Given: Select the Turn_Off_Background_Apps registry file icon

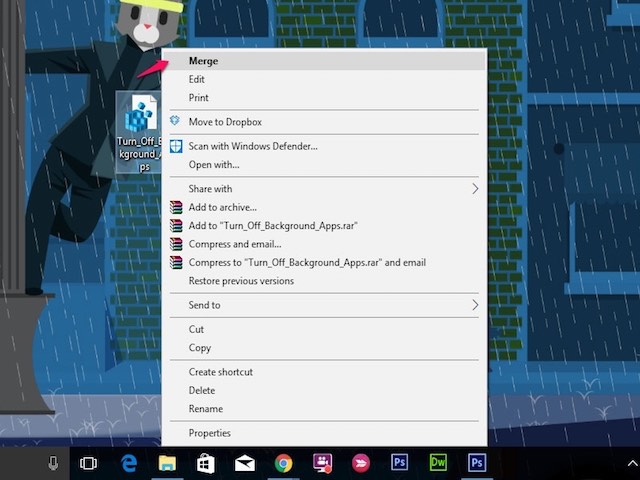Looking at the screenshot, I should pos(140,132).
